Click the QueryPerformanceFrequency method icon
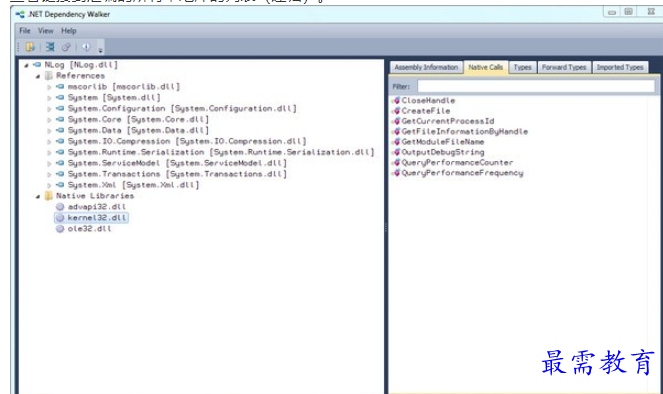This screenshot has height=394, width=663. coord(396,173)
